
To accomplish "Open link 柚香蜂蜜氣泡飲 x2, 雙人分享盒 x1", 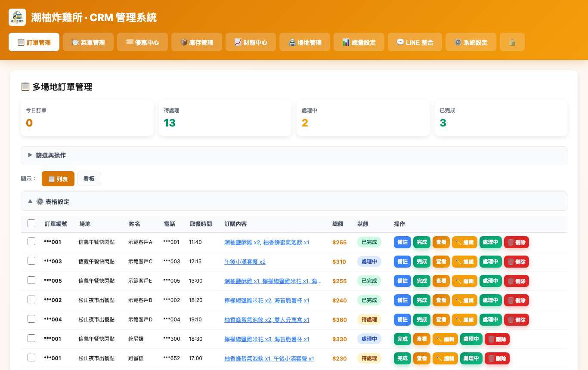I will pyautogui.click(x=267, y=320).
